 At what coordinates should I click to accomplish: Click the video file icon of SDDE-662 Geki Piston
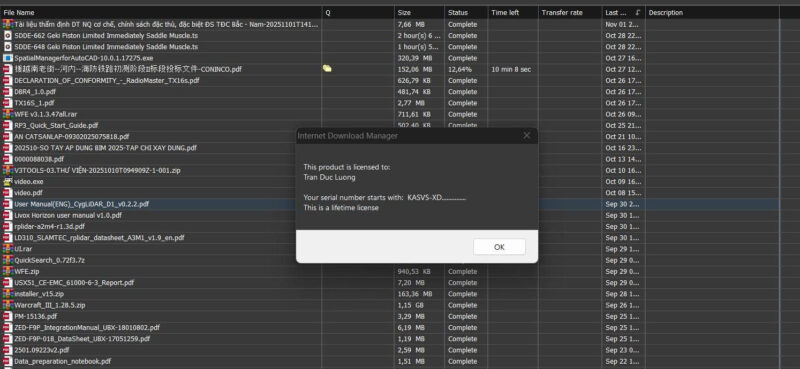(x=8, y=36)
